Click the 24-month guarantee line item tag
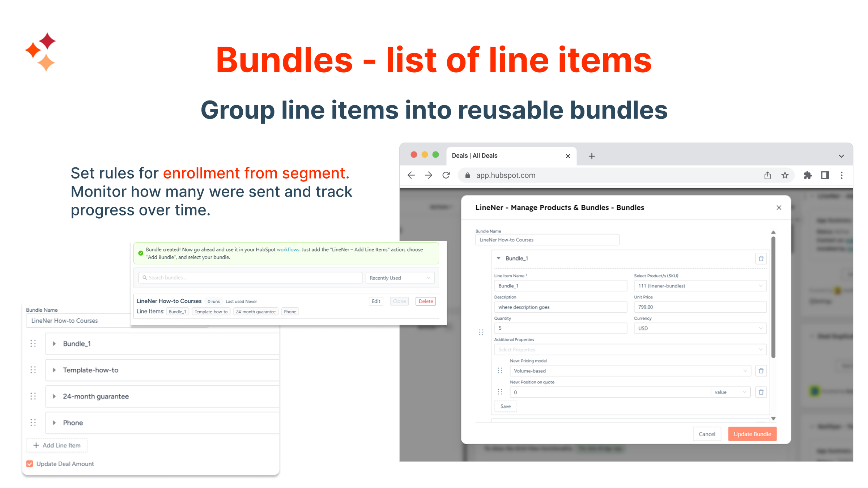 [256, 312]
